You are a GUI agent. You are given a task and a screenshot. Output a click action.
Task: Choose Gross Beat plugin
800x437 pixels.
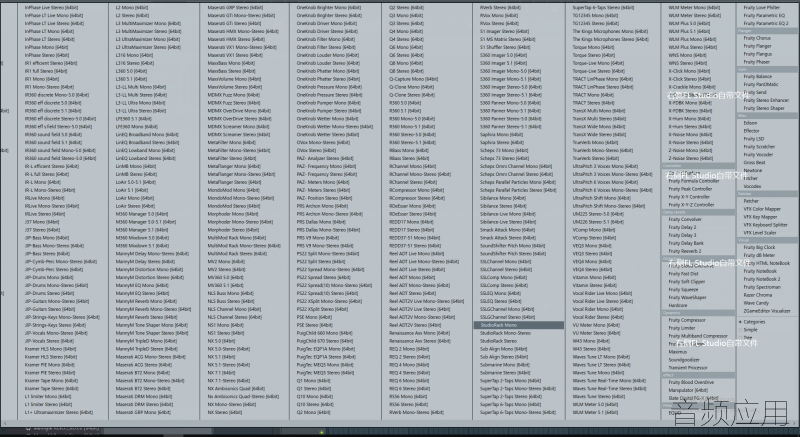pyautogui.click(x=754, y=163)
